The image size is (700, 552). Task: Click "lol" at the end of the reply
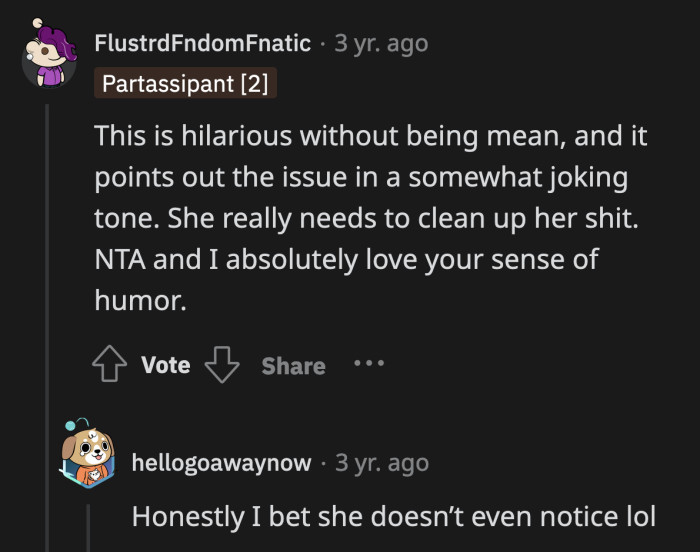[x=637, y=517]
